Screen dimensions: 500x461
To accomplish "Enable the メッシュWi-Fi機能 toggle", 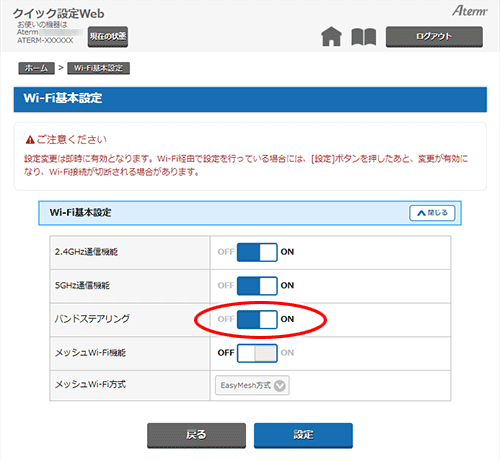I will (257, 353).
